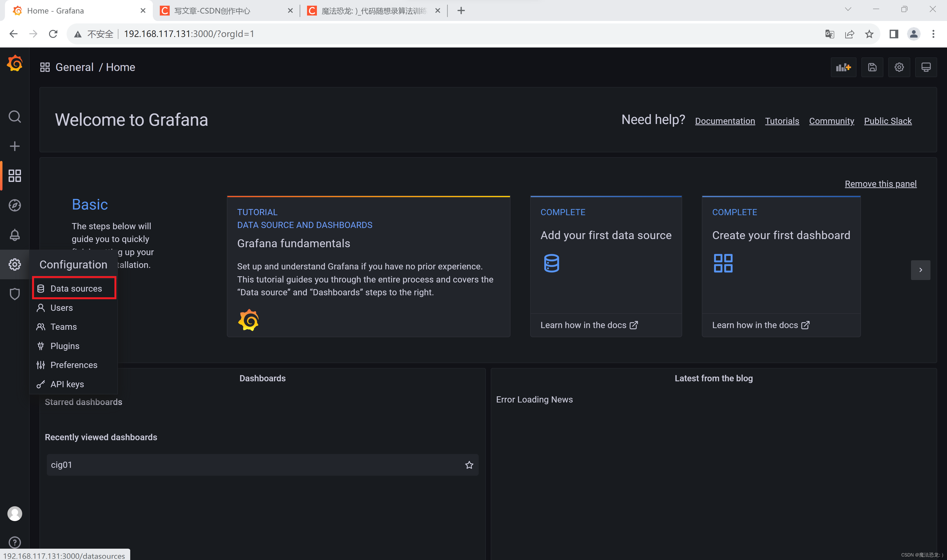Switch to the 写文章-CSDN创作中心 tab
The width and height of the screenshot is (947, 560).
[226, 11]
